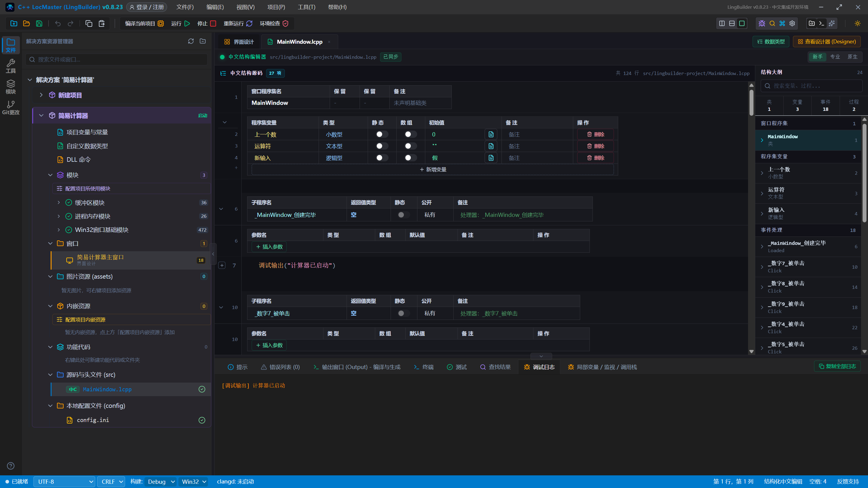Open the CRLF line ending dropdown
This screenshot has width=868, height=488.
(111, 482)
